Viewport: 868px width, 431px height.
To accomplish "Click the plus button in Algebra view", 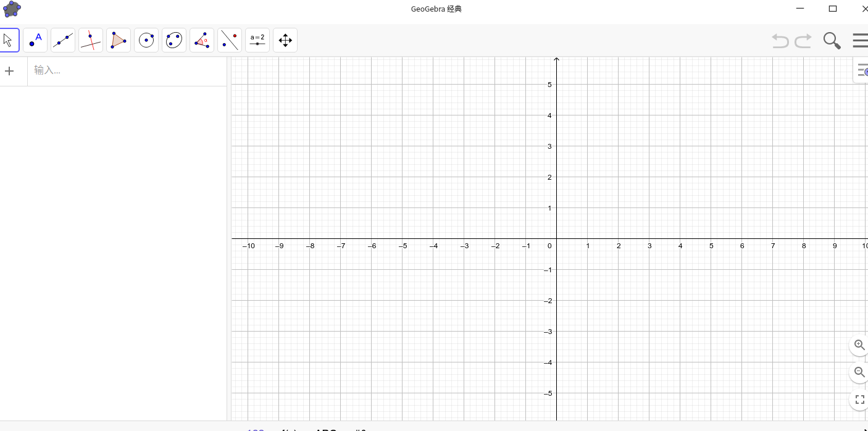I will [9, 71].
